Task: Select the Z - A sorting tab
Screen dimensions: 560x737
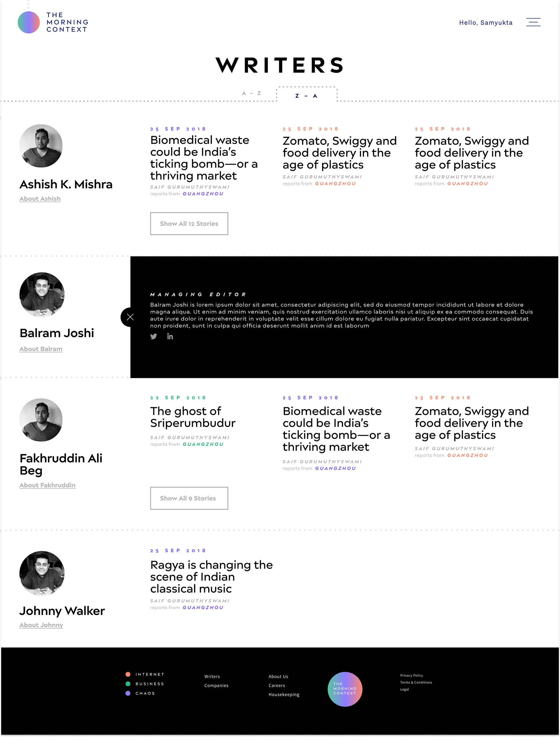Action: pos(306,96)
